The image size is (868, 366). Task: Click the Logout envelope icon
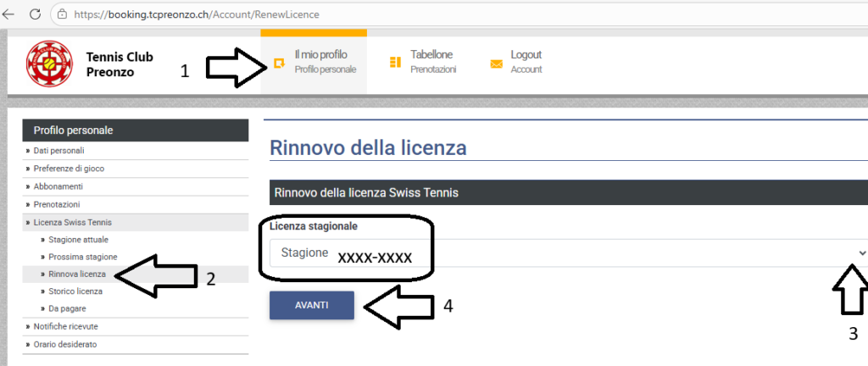pos(497,64)
